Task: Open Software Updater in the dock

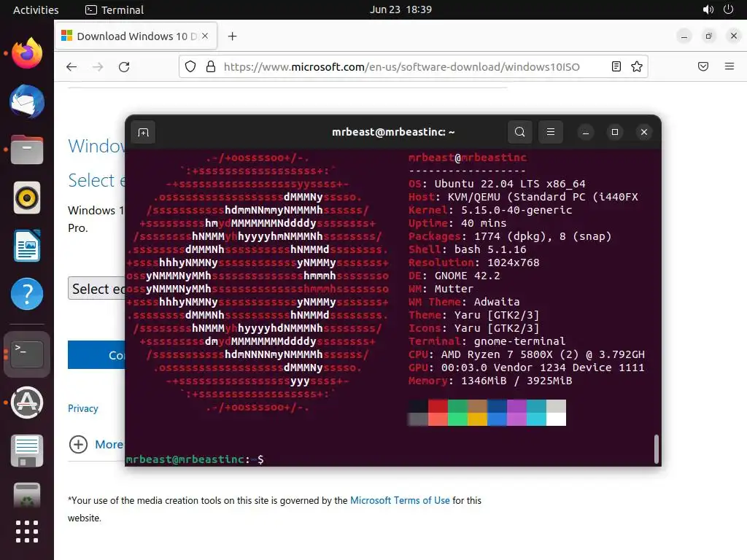Action: coord(27,402)
